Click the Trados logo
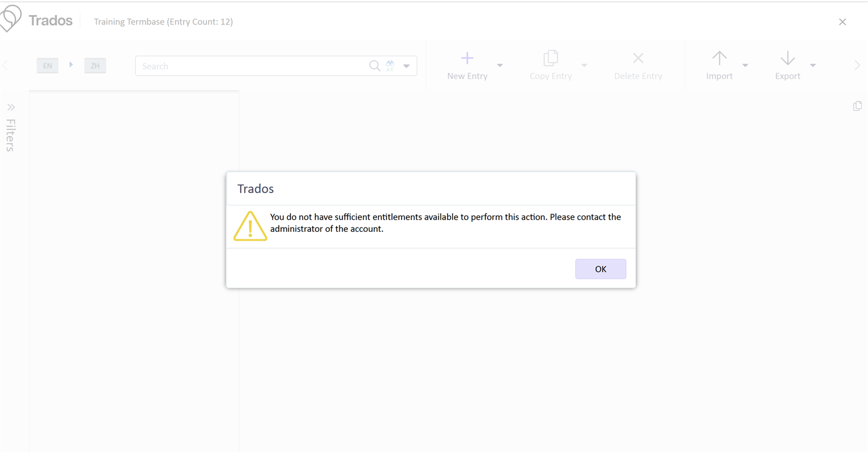 click(x=10, y=19)
